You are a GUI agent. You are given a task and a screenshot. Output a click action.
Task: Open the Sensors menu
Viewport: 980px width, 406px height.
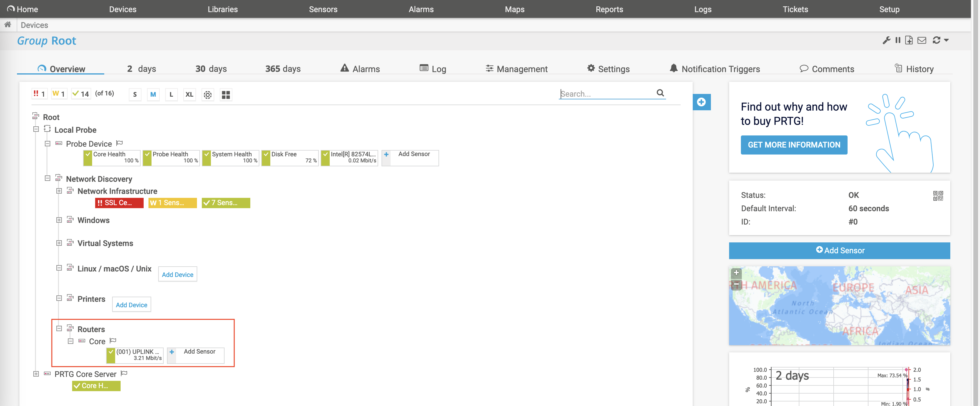[x=323, y=9]
